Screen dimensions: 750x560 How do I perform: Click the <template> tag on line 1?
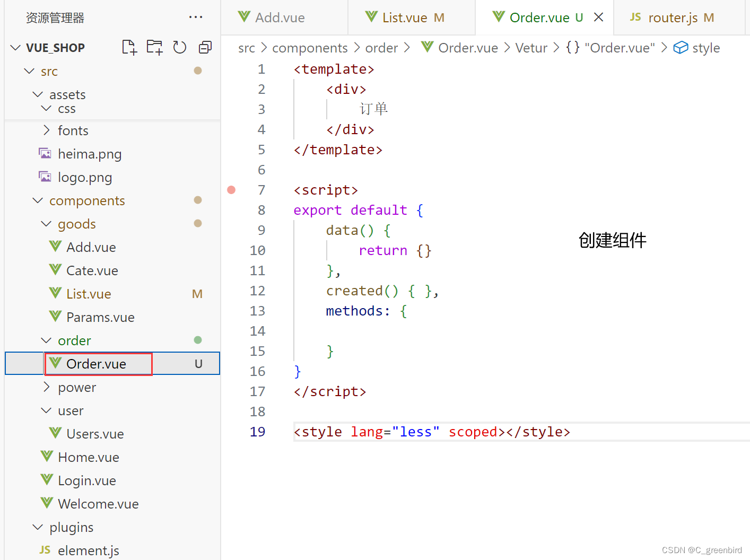tap(334, 69)
